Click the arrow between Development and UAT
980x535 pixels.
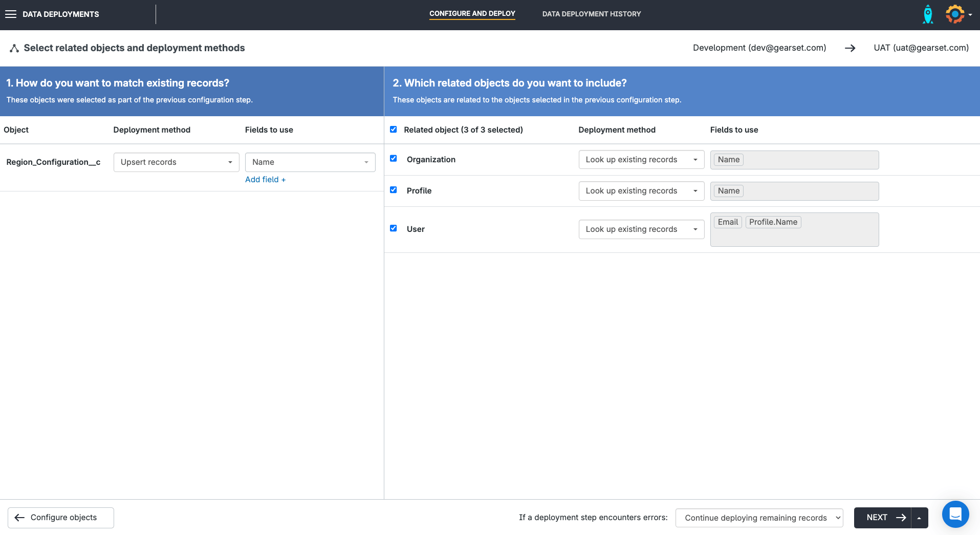point(850,48)
